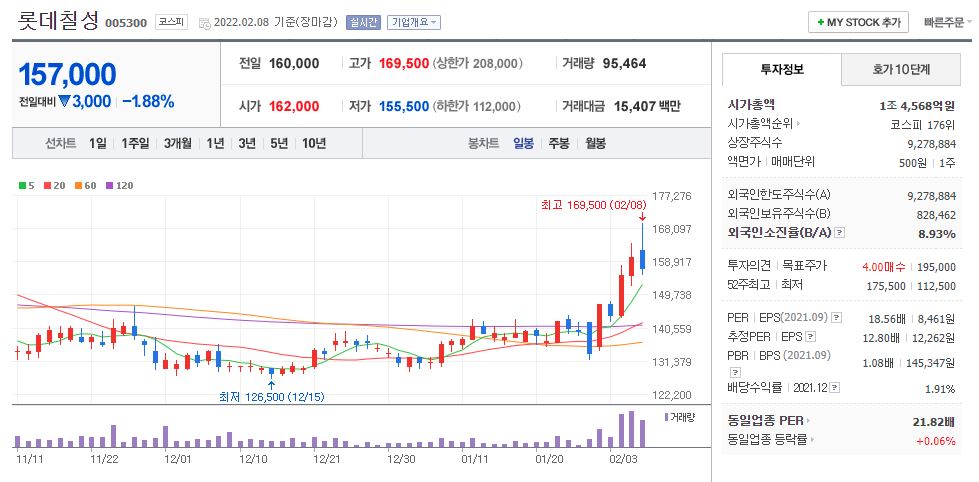Click the 코스피 176위 ranking value

tap(923, 124)
